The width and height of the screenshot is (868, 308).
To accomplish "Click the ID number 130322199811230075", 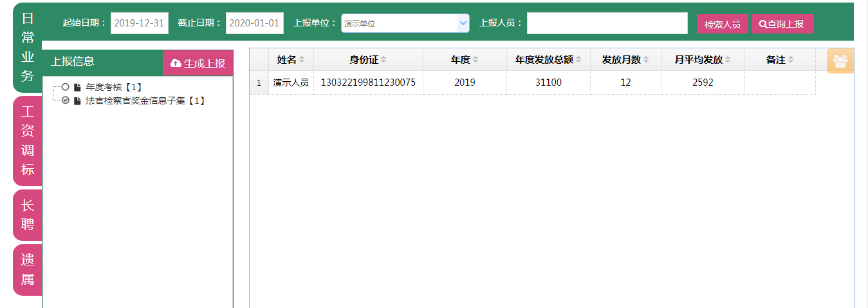I will (368, 82).
